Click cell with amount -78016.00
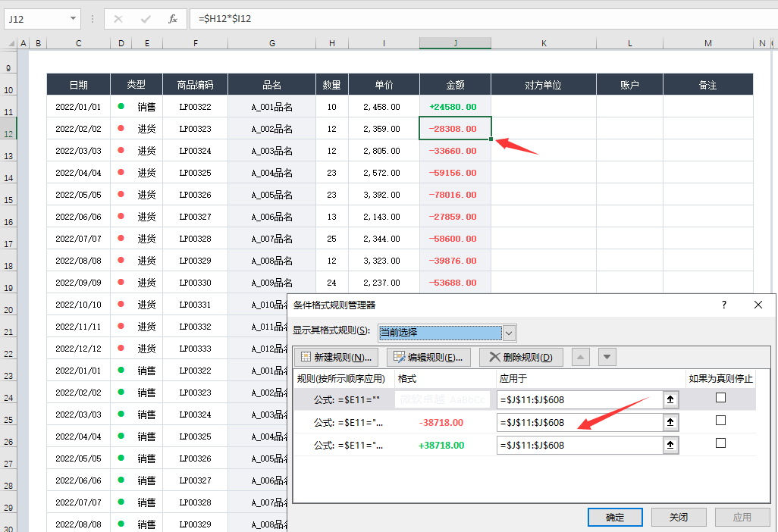The height and width of the screenshot is (532, 778). (x=455, y=194)
